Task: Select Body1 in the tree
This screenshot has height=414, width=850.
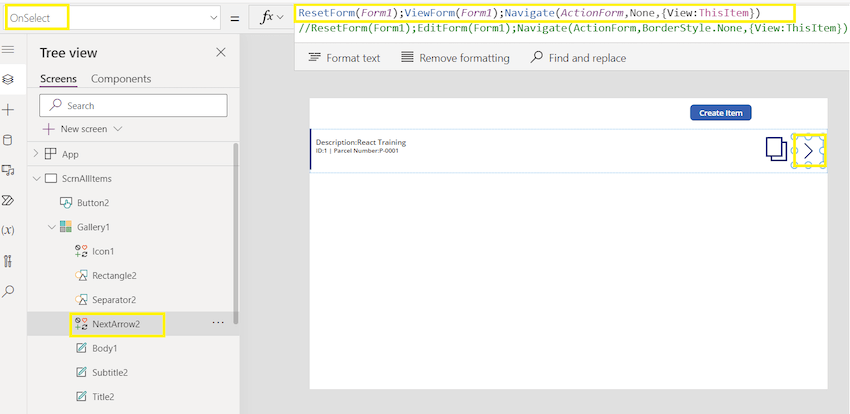Action: point(105,348)
